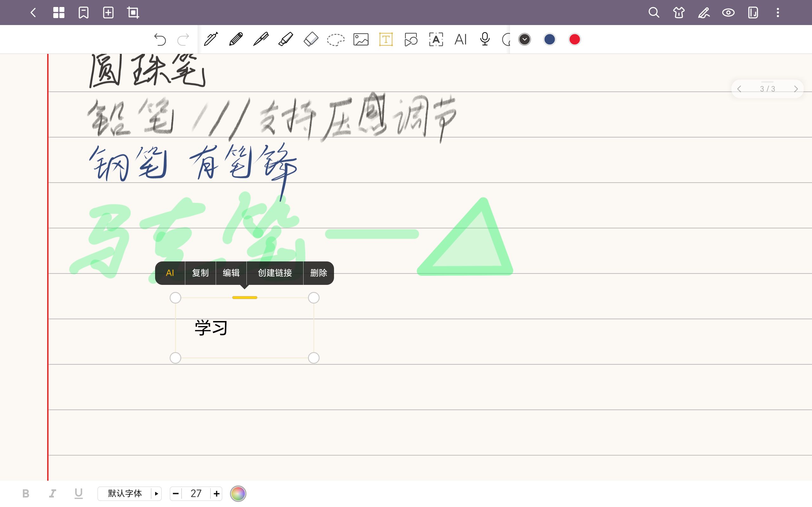Select the pencil tool

(x=236, y=39)
